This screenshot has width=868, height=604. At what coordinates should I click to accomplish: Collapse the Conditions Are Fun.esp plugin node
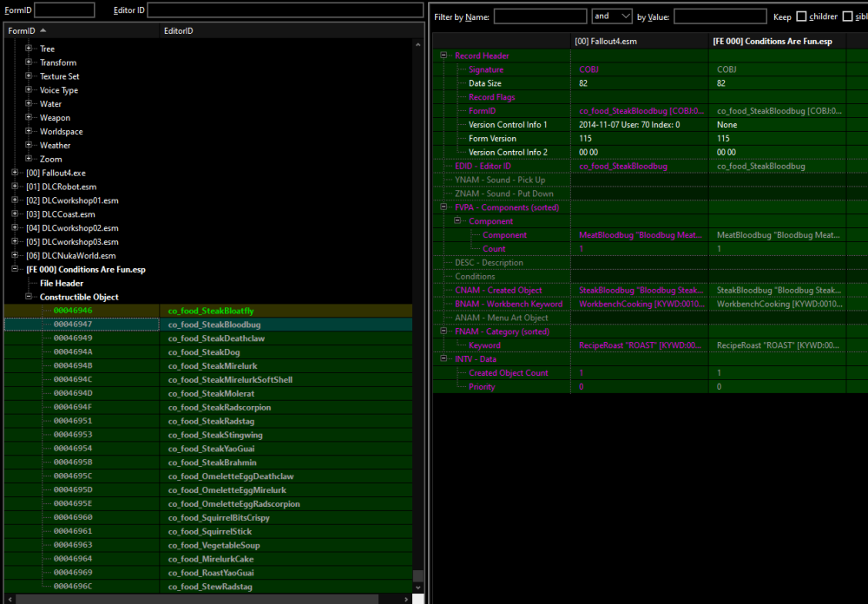click(15, 269)
